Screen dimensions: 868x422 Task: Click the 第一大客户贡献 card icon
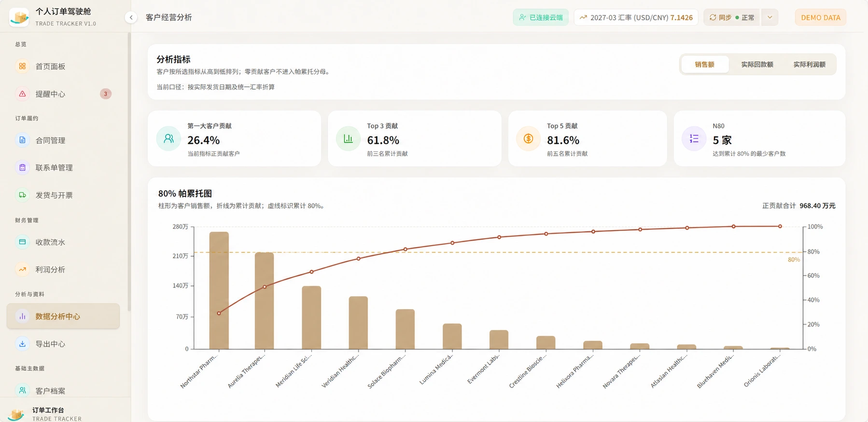[168, 139]
